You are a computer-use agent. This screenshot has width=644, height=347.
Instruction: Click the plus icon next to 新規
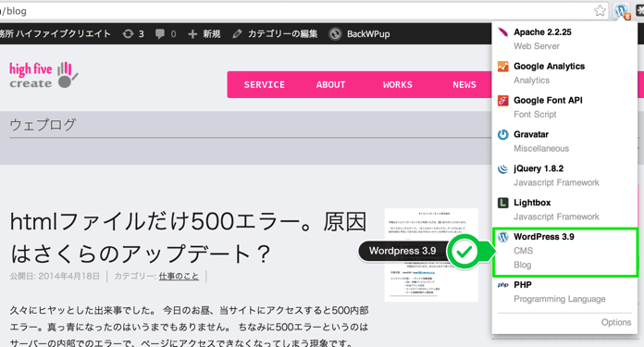192,34
